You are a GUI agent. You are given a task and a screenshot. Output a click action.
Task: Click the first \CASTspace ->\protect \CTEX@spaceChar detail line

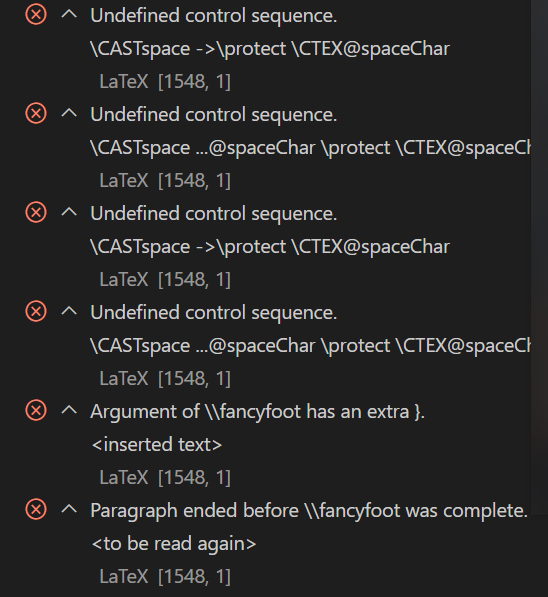tap(270, 49)
